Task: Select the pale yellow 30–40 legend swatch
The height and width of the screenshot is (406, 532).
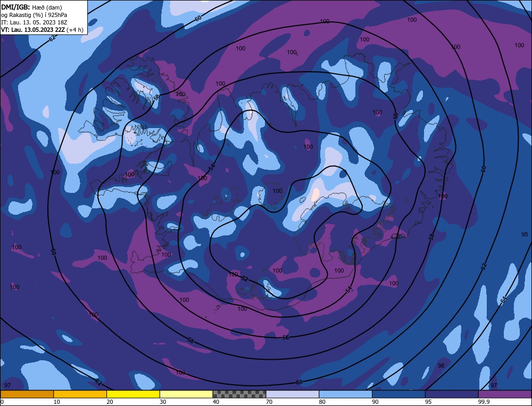Action: (x=186, y=394)
